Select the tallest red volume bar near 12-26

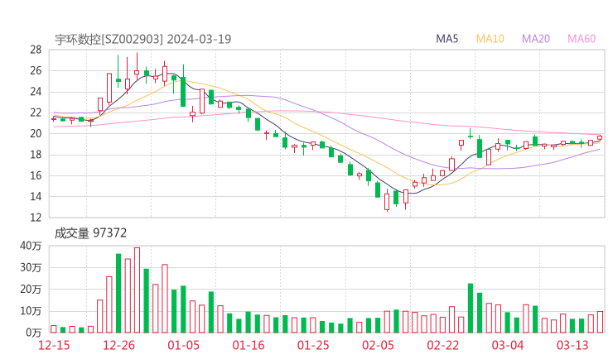click(137, 290)
